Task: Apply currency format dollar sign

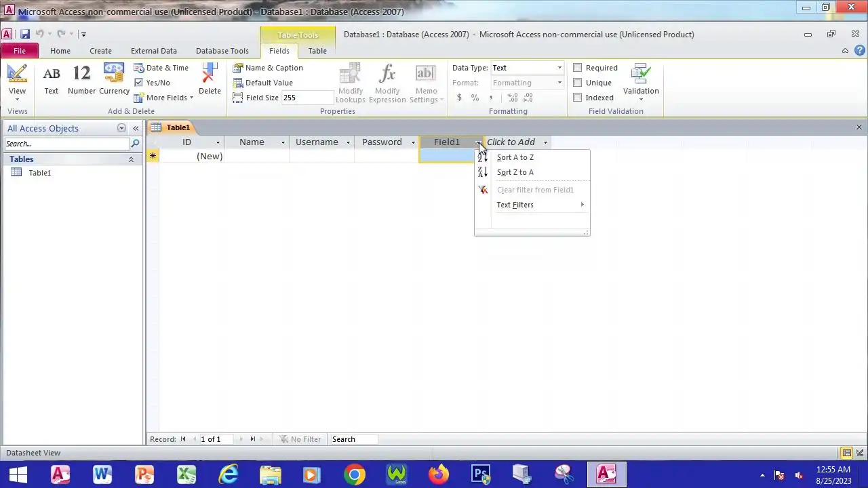Action: (x=459, y=98)
